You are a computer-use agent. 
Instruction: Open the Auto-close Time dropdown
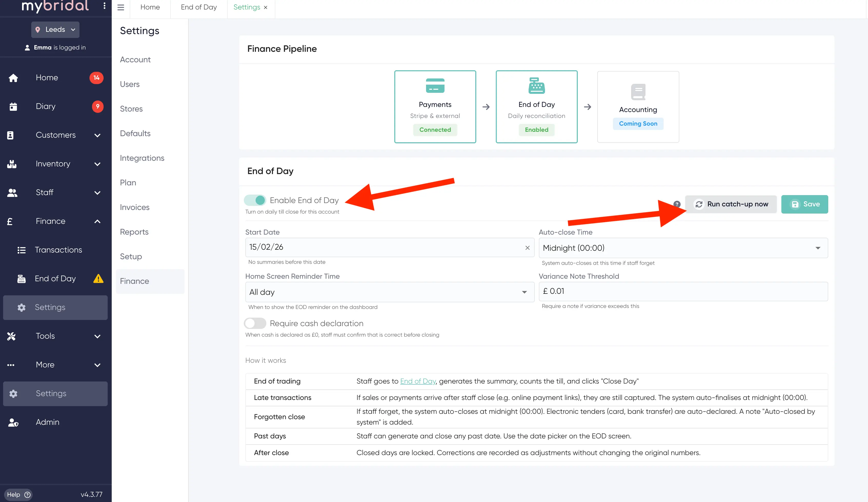coord(683,248)
